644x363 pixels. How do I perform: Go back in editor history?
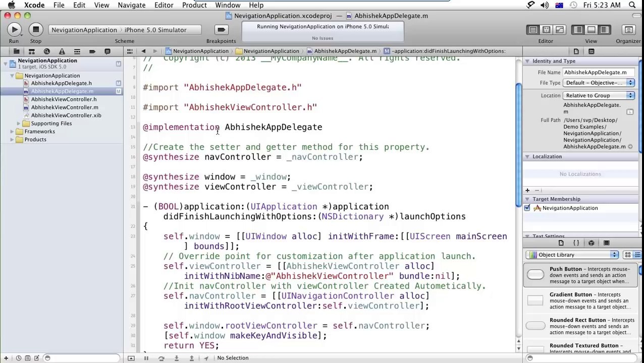(143, 51)
